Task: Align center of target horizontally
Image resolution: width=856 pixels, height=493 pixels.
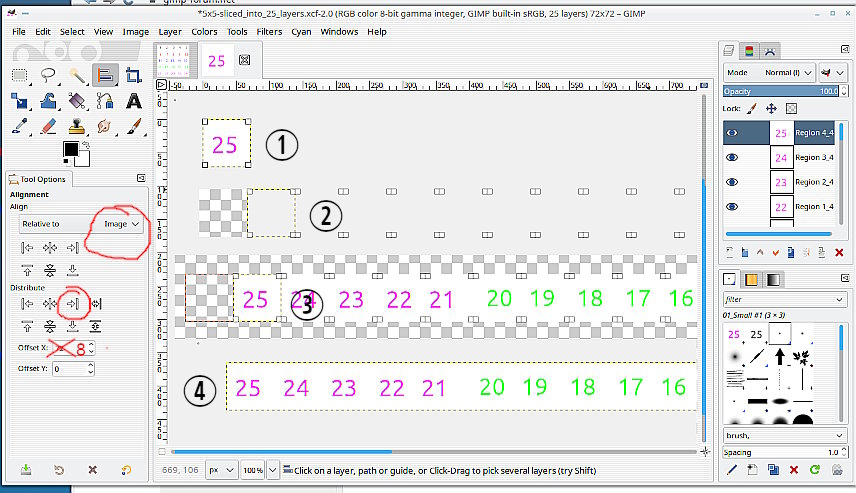Action: tap(50, 248)
